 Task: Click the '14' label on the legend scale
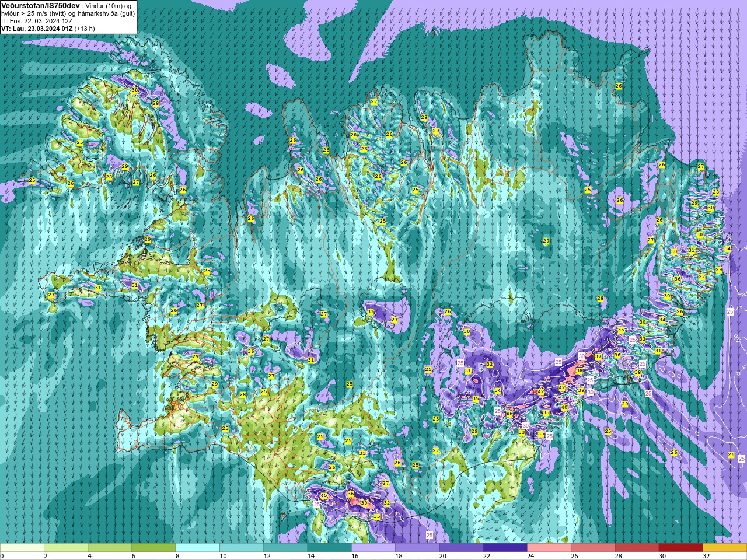[311, 556]
